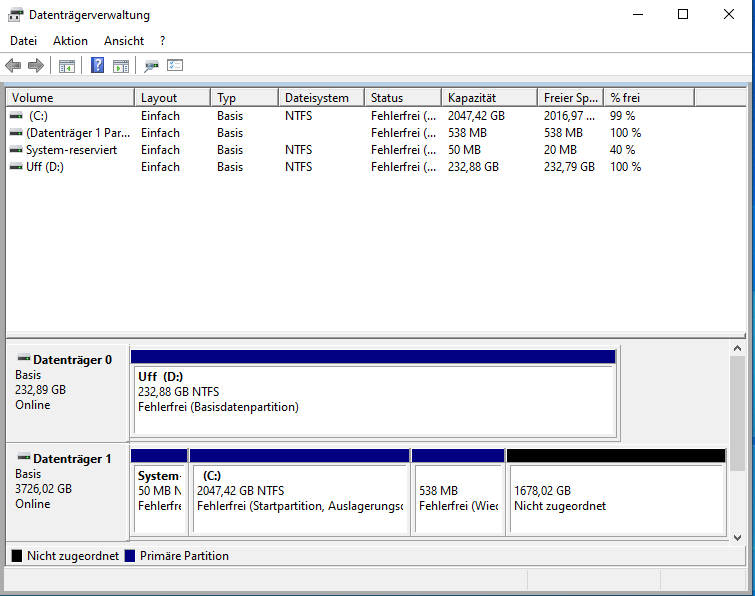Open the Ansicht menu

(x=124, y=41)
